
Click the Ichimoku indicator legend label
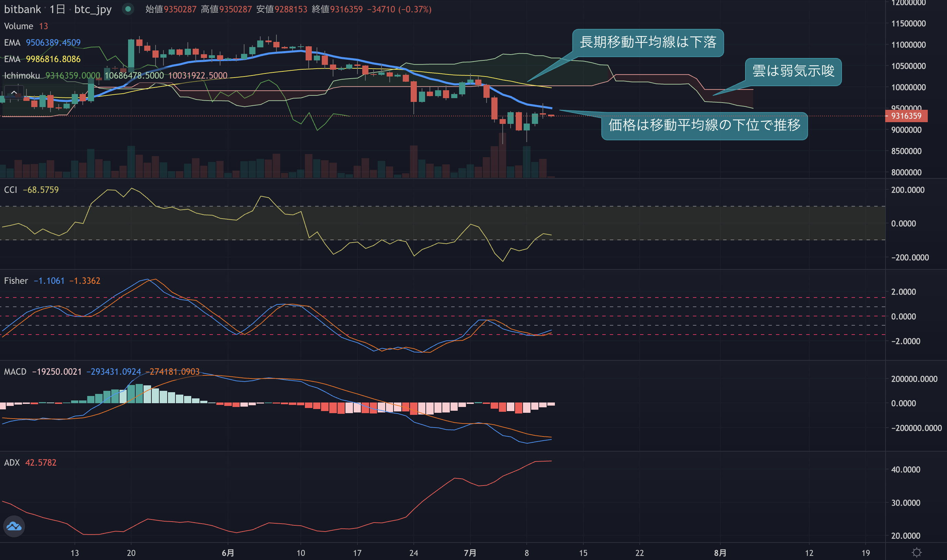coord(22,75)
